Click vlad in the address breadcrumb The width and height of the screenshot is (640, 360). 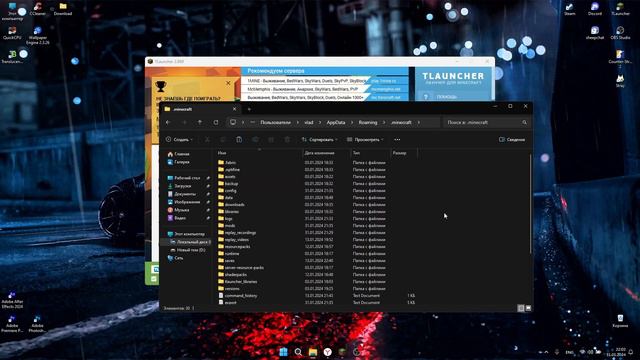[309, 122]
